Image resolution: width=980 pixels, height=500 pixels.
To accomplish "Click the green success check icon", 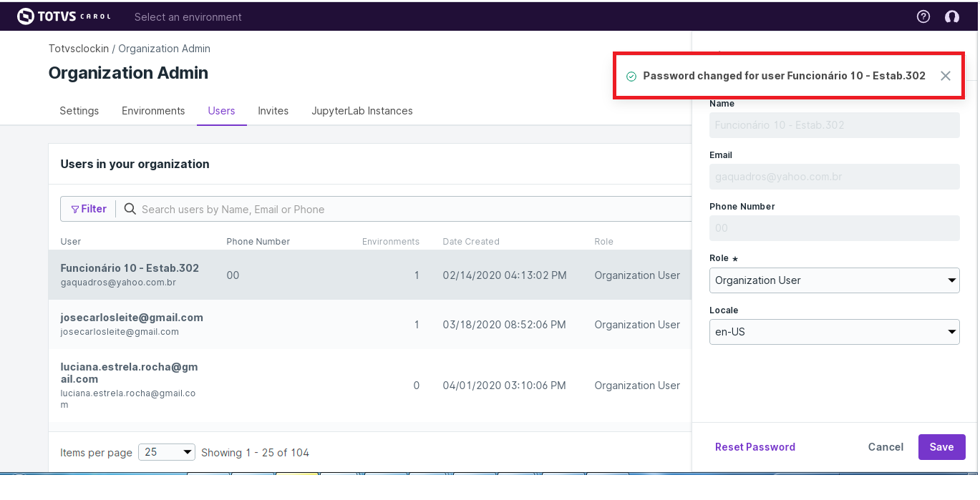I will [x=631, y=77].
